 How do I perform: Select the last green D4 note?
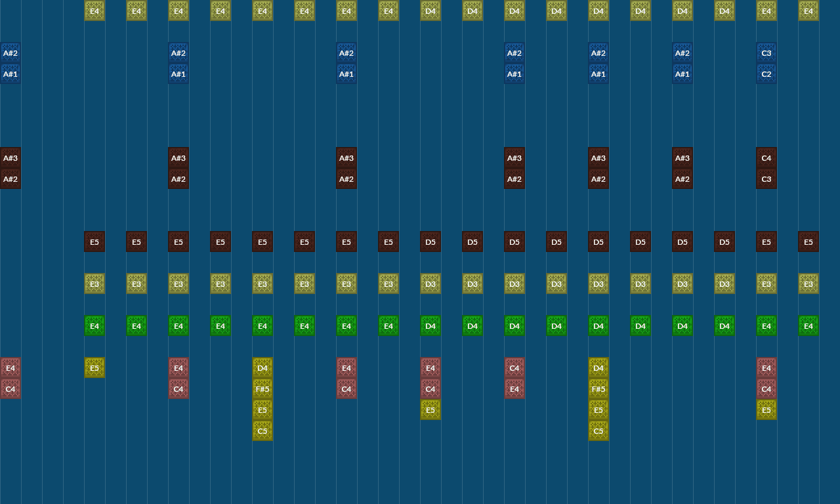tap(724, 326)
